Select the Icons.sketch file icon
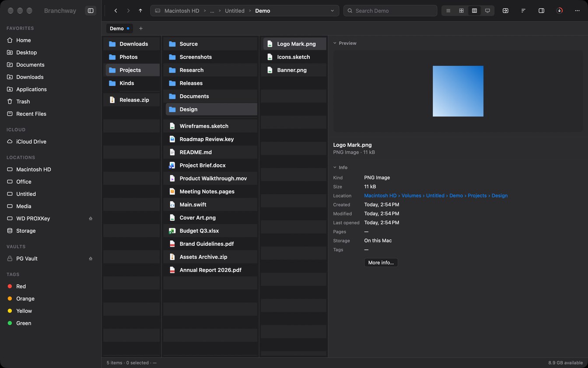Image resolution: width=588 pixels, height=368 pixels. pyautogui.click(x=269, y=57)
